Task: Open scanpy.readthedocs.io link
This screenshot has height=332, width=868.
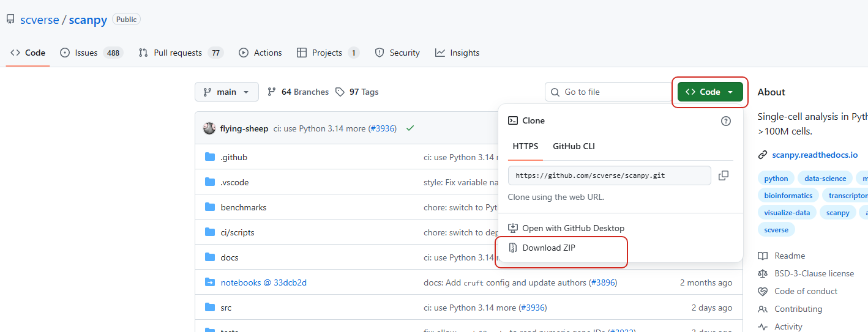Action: [815, 155]
